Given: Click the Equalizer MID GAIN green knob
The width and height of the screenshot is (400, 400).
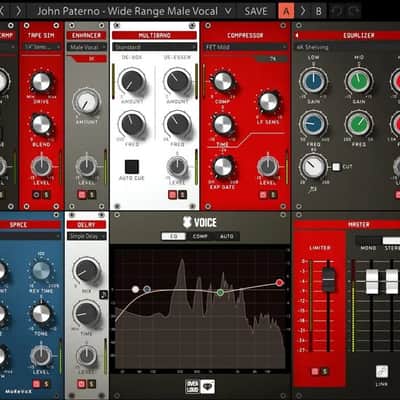Looking at the screenshot, I should [359, 81].
